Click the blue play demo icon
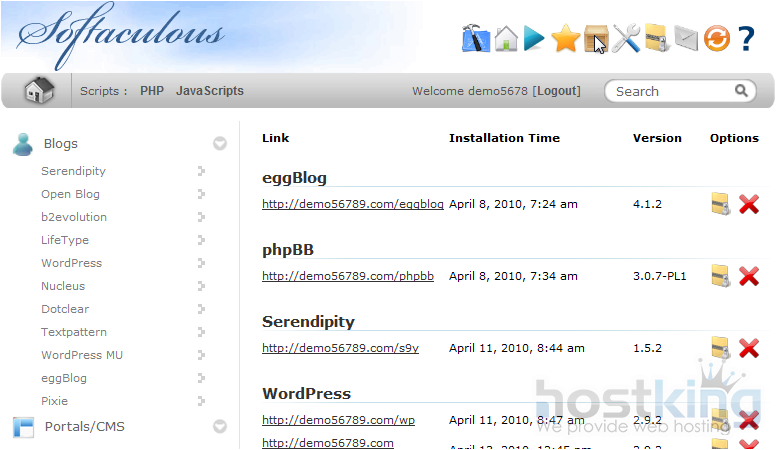The image size is (776, 450). 535,39
